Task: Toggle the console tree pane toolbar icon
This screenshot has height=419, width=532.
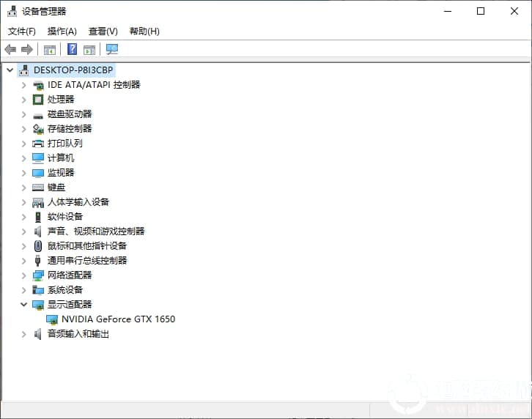Action: click(50, 50)
